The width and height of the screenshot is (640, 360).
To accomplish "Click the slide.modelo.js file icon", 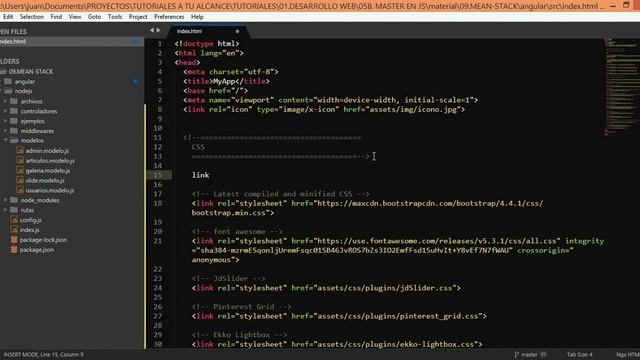I will 20,180.
